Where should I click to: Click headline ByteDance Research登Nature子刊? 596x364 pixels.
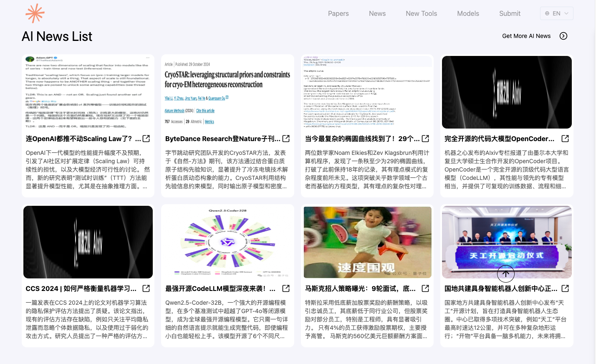point(222,139)
